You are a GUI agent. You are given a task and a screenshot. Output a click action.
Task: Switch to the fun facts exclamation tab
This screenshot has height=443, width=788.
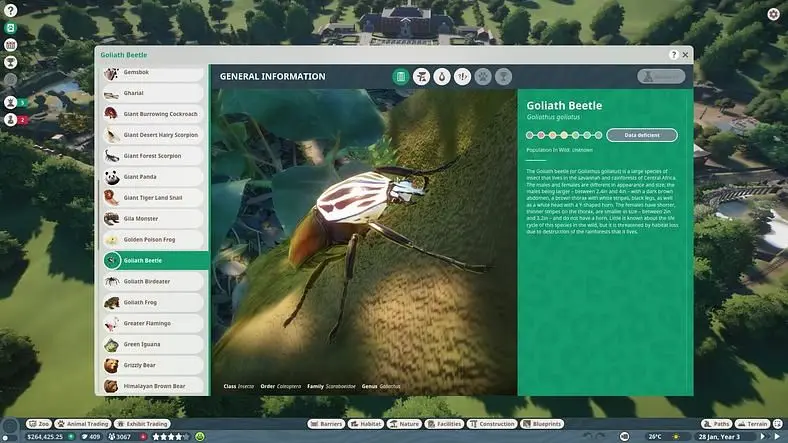[x=462, y=77]
